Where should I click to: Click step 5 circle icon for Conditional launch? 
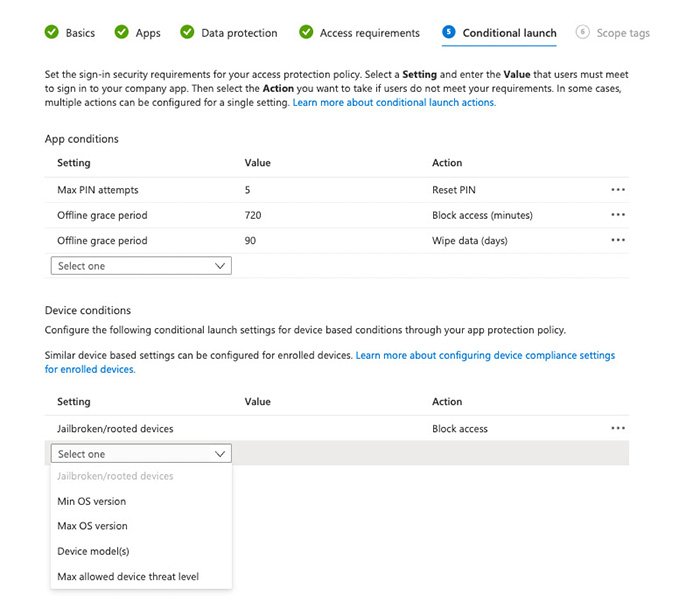449,32
